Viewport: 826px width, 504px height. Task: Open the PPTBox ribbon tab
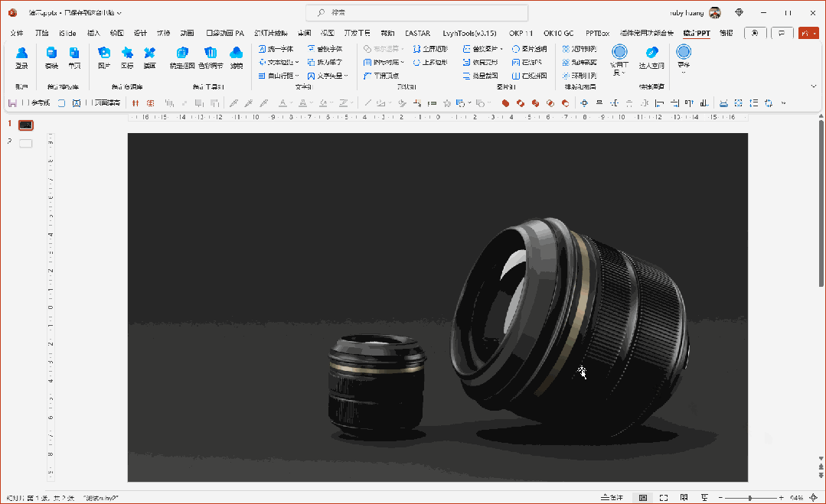coord(597,33)
